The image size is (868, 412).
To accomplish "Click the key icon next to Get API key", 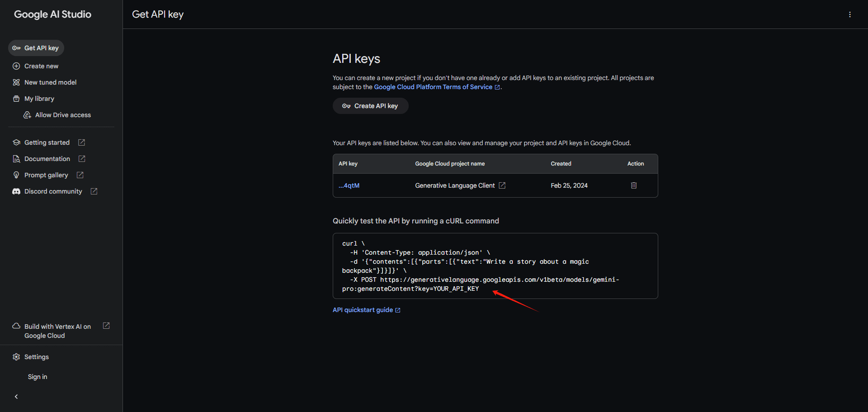I will (x=16, y=48).
